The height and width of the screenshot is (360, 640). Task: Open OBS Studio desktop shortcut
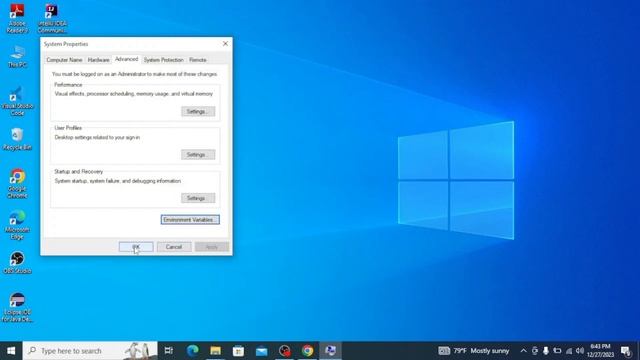click(17, 262)
